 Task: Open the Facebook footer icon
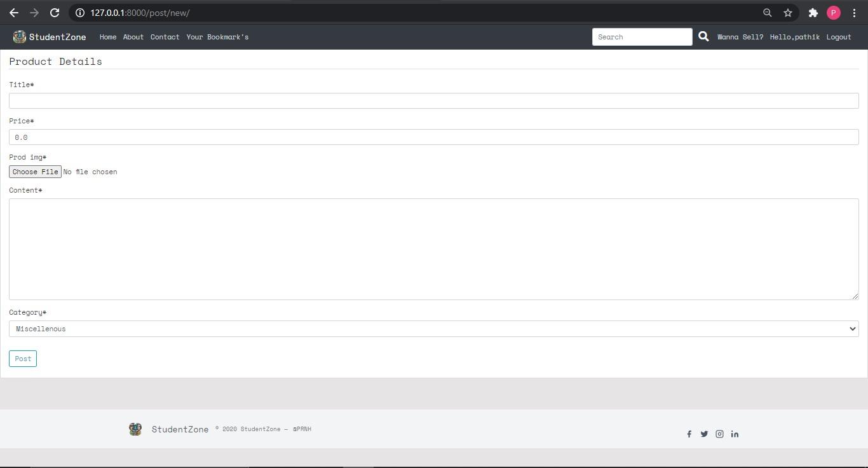pyautogui.click(x=689, y=434)
